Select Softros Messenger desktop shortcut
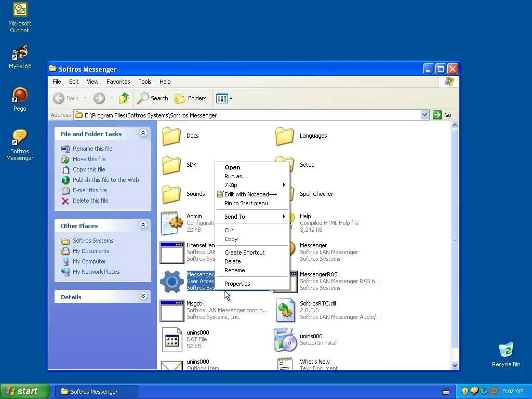The image size is (532, 399). click(x=20, y=145)
